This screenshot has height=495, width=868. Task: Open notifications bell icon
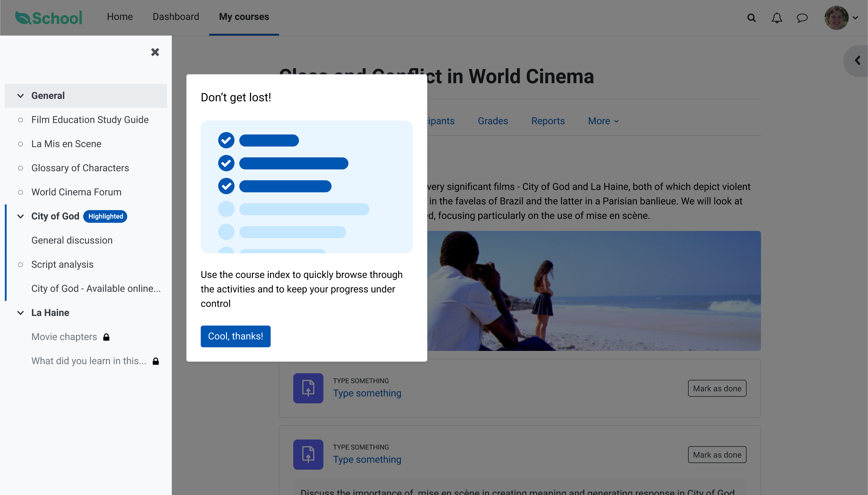point(777,18)
